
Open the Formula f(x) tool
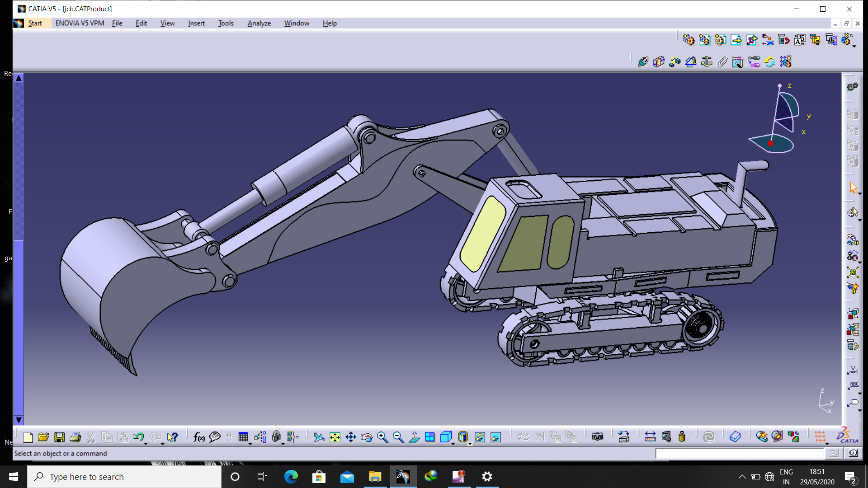pos(198,437)
